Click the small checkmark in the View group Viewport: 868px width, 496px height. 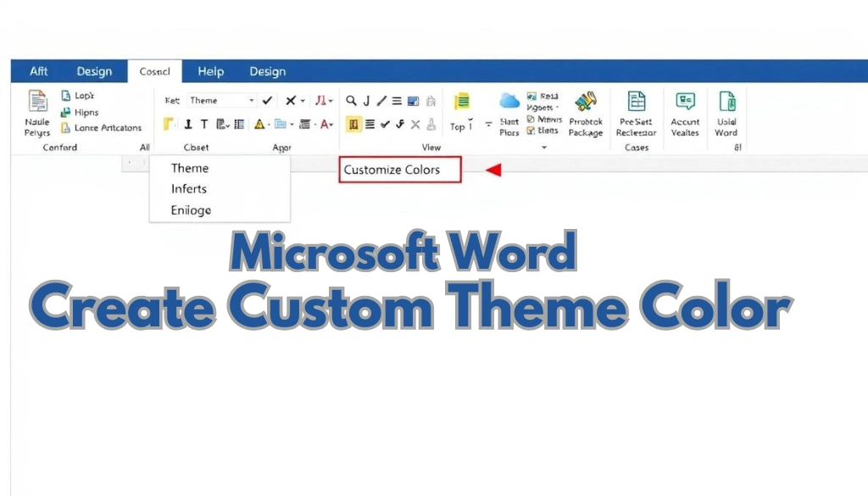pos(386,124)
